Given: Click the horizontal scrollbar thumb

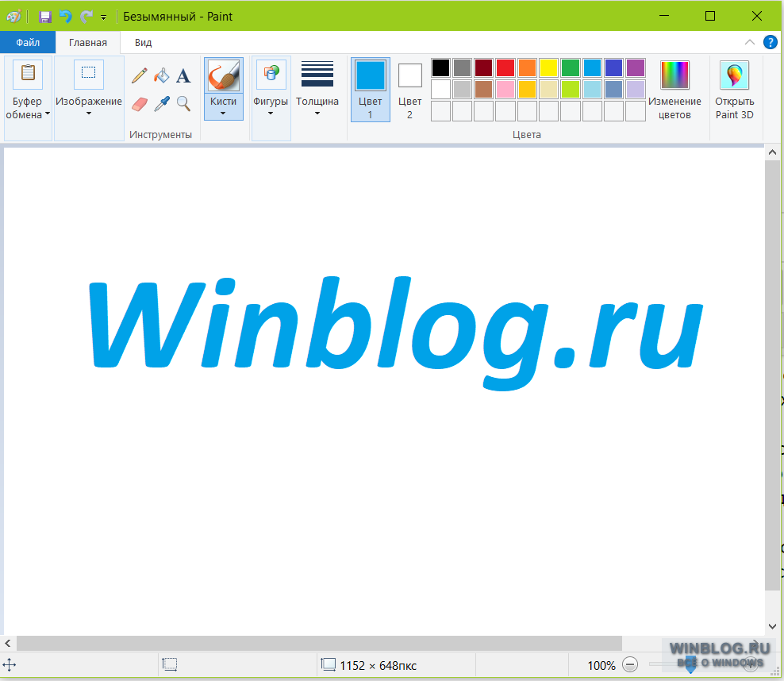Looking at the screenshot, I should (319, 644).
